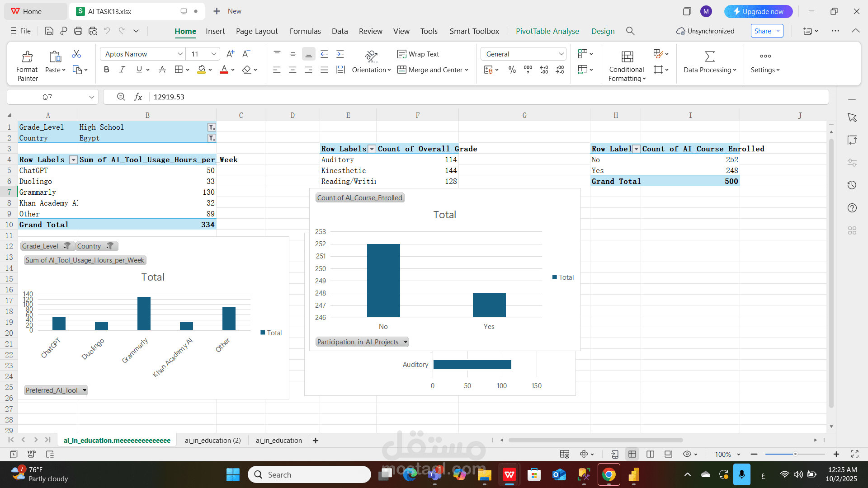Open the Grade_Level filter dropdown in cell B1
This screenshot has height=488, width=868.
pos(212,127)
